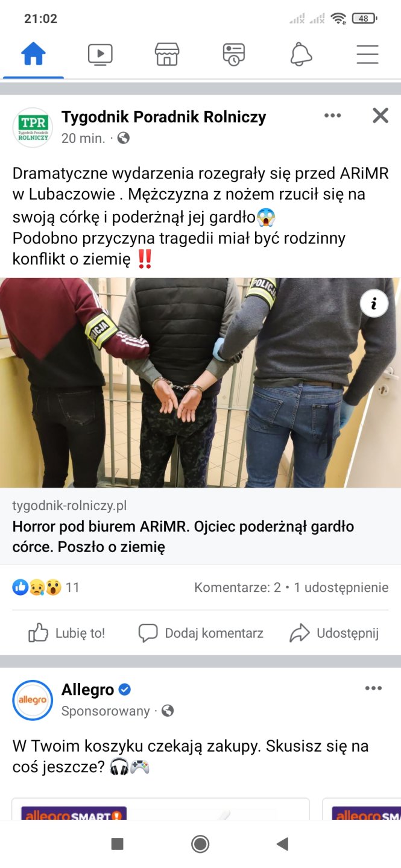Open article headline Horror pod biurem ARiMR

point(183,536)
